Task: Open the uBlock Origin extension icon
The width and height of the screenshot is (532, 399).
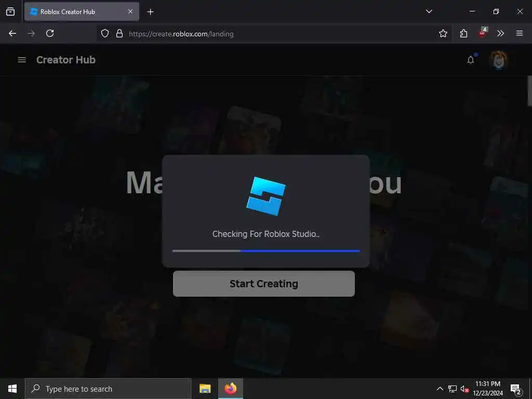Action: pos(483,33)
